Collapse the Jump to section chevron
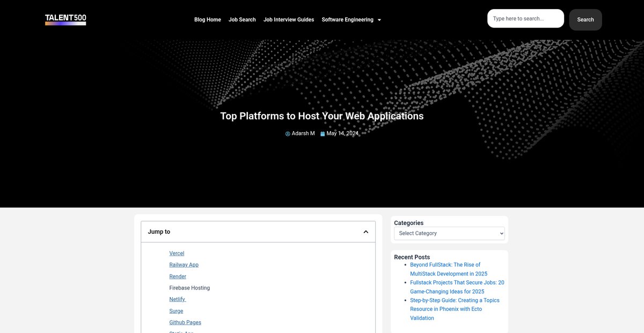 pos(366,232)
